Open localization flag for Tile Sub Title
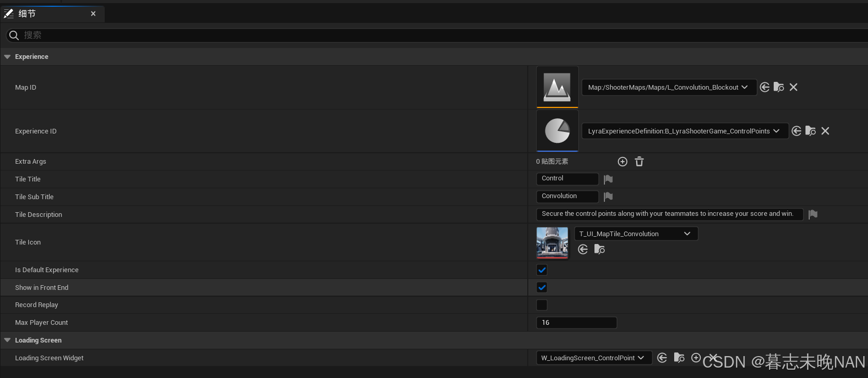 [x=608, y=197]
